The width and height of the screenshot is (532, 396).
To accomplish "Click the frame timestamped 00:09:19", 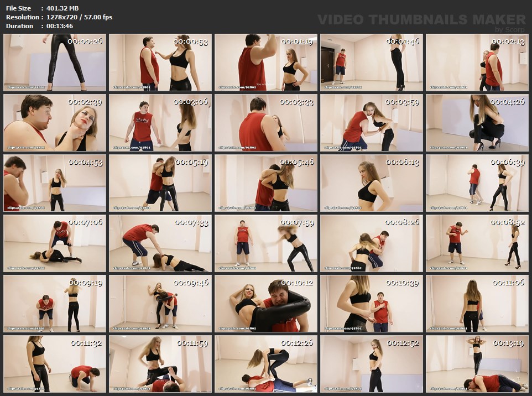I will [55, 304].
